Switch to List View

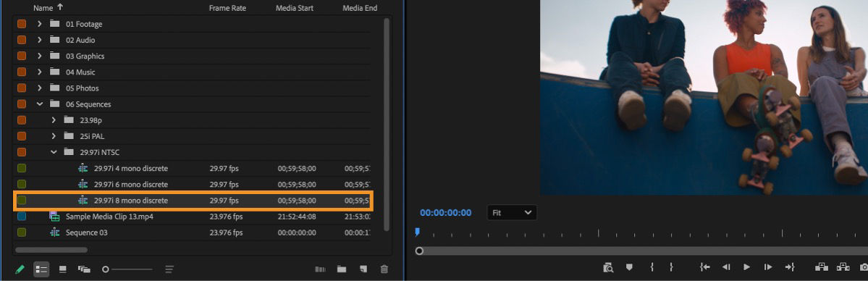click(x=41, y=269)
